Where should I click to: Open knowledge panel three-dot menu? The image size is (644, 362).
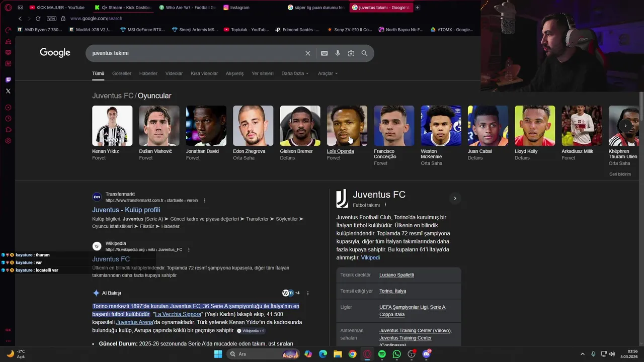click(x=385, y=205)
